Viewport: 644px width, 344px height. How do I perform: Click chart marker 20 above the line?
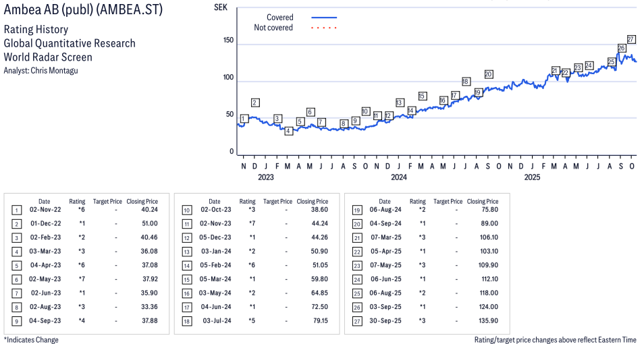pos(488,74)
